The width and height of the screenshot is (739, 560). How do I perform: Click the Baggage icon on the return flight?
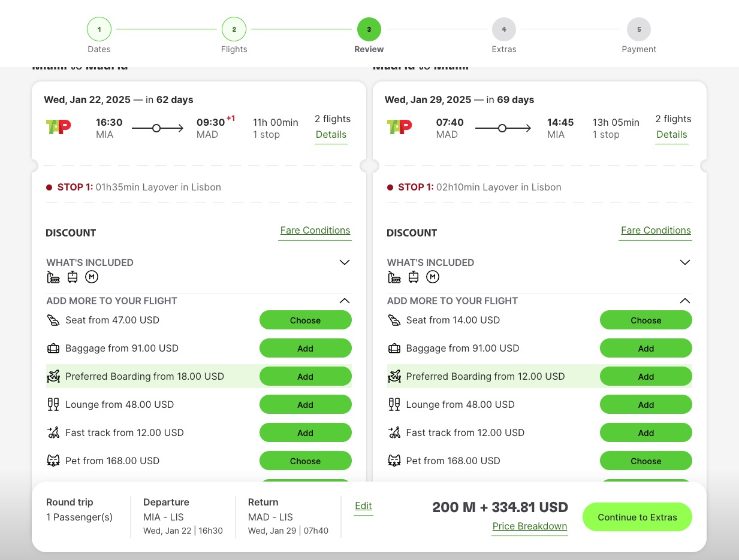394,348
